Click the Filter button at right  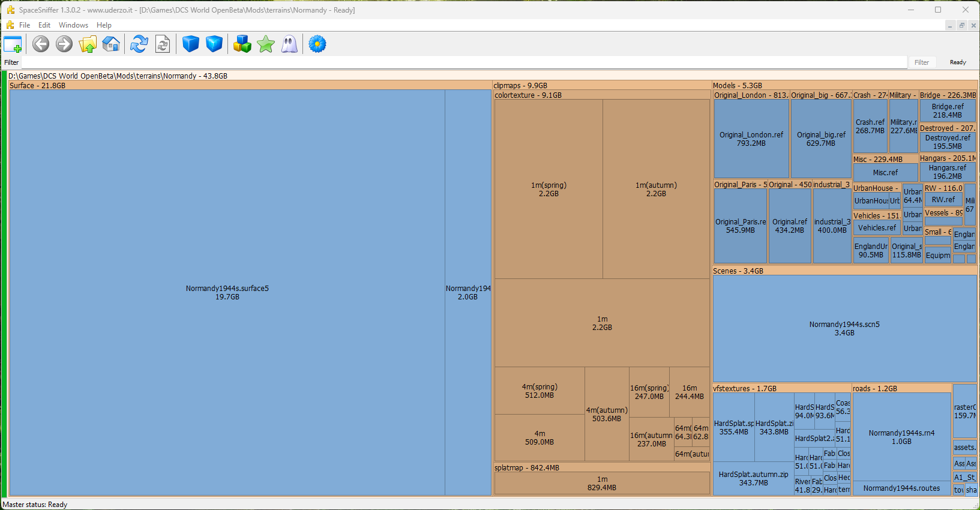click(x=921, y=62)
